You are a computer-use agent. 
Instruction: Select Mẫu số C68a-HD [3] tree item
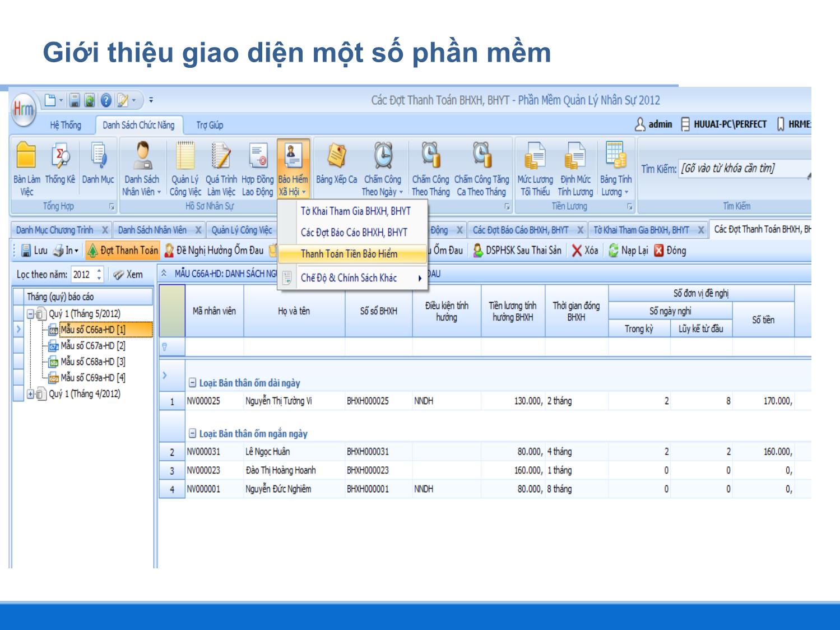[87, 362]
